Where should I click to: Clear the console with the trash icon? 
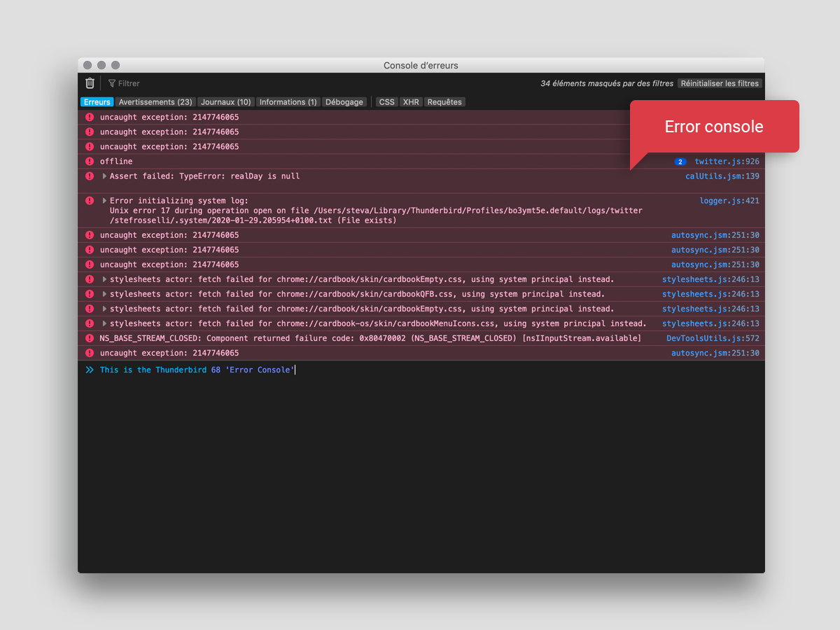[x=90, y=83]
